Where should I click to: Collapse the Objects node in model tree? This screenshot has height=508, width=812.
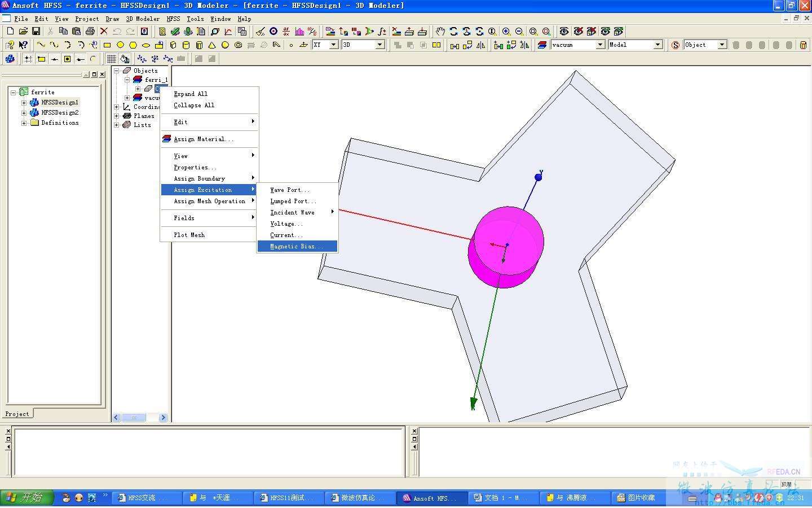pyautogui.click(x=117, y=71)
